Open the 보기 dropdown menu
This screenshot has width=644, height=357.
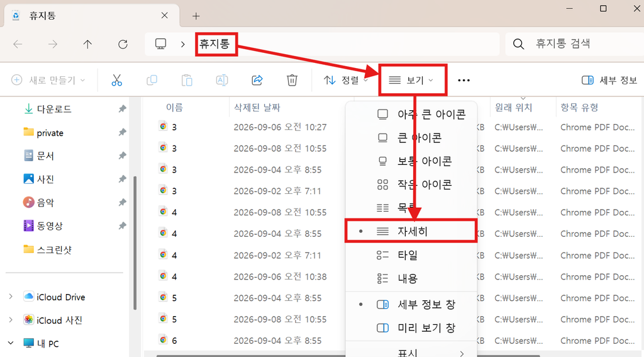(412, 80)
